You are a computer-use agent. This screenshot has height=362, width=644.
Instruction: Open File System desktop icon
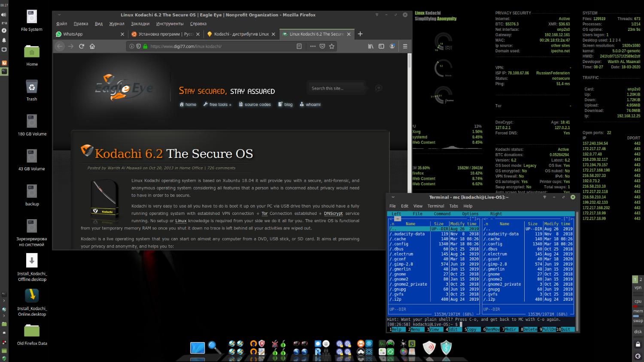(32, 21)
